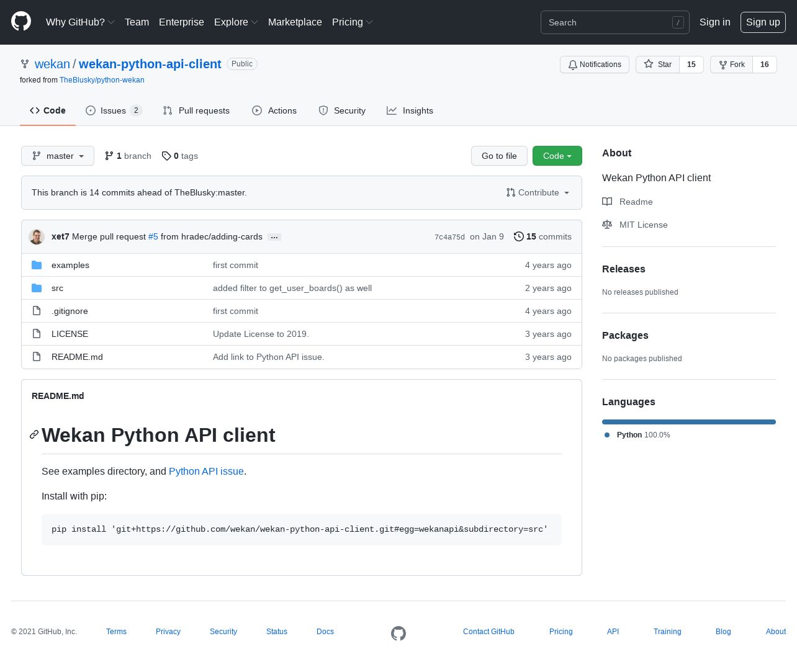
Task: Open the README.md file link
Action: pyautogui.click(x=77, y=357)
